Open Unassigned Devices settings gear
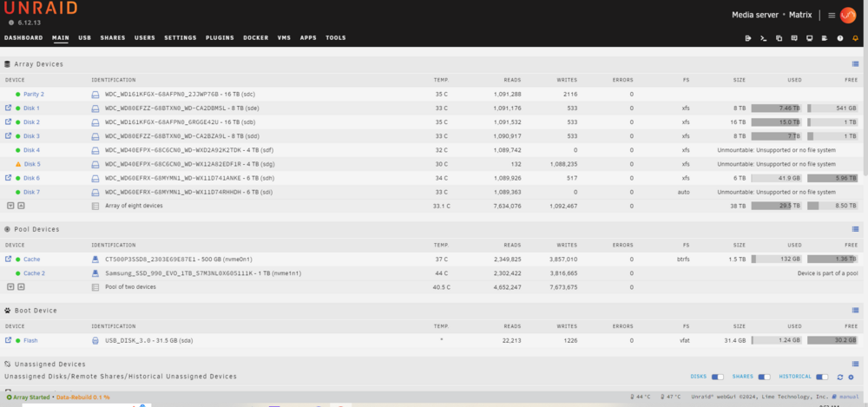This screenshot has width=868, height=407. pyautogui.click(x=851, y=377)
